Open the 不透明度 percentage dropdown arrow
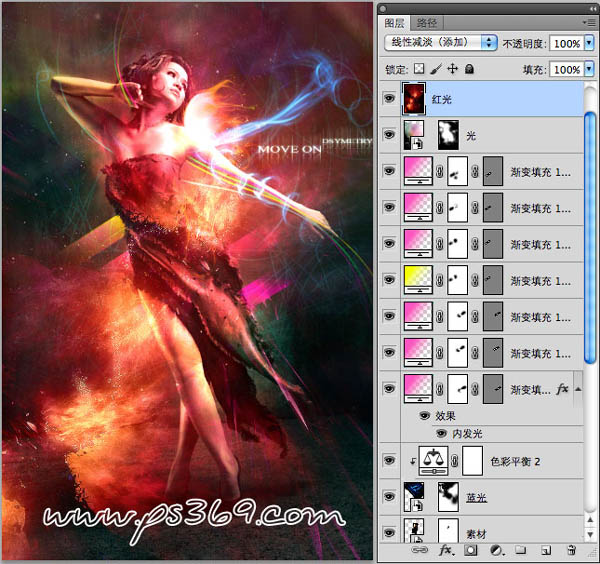600x564 pixels. [x=589, y=43]
